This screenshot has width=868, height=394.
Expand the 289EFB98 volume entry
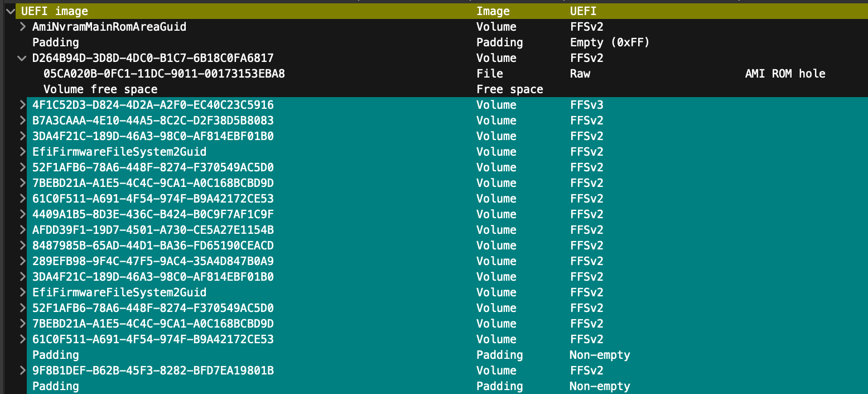pos(21,261)
